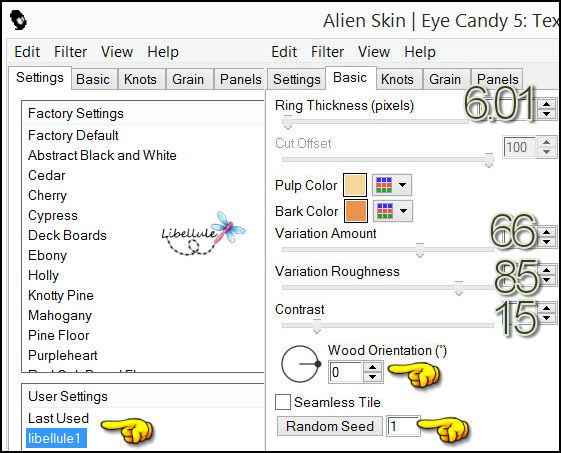561x453 pixels.
Task: Select the libellule1 user setting
Action: point(56,438)
